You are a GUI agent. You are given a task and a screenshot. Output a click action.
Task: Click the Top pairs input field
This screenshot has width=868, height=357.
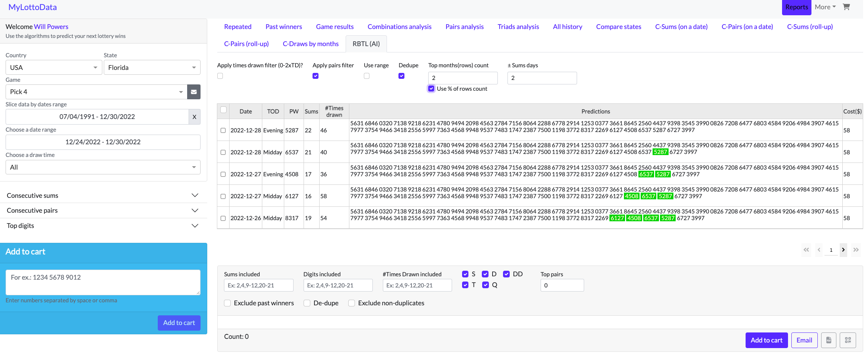[562, 285]
